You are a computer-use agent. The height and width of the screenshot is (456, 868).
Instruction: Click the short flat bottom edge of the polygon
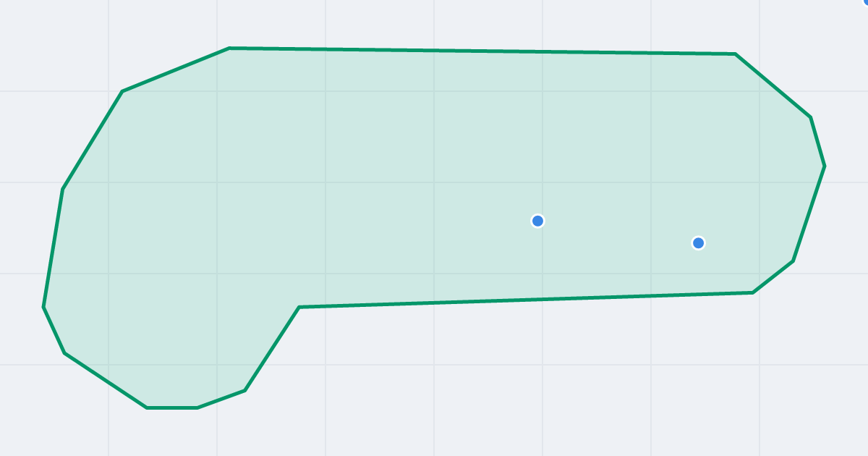click(x=172, y=408)
